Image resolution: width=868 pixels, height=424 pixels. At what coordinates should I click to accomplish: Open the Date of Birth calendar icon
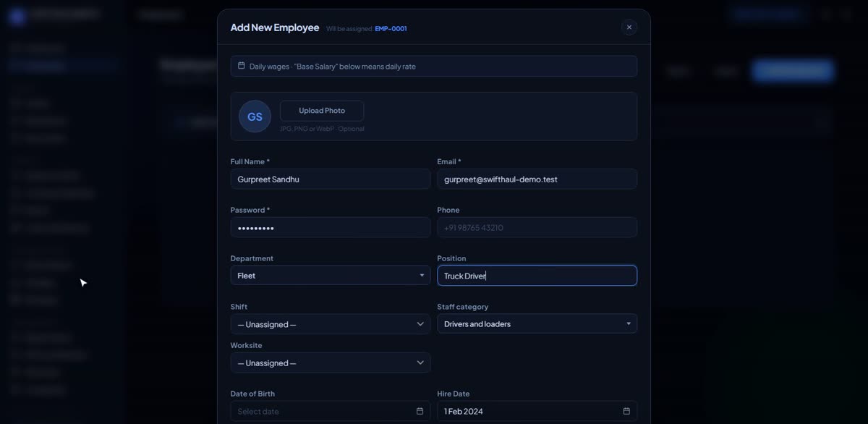coord(420,411)
